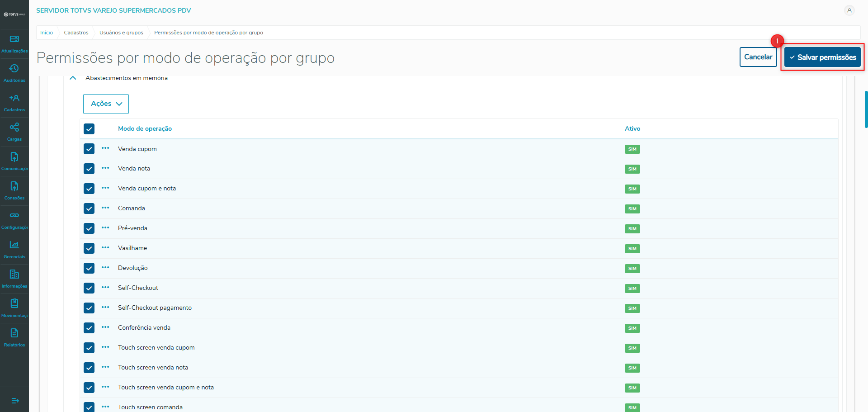Open the user profile icon
This screenshot has width=868, height=412.
(x=849, y=10)
